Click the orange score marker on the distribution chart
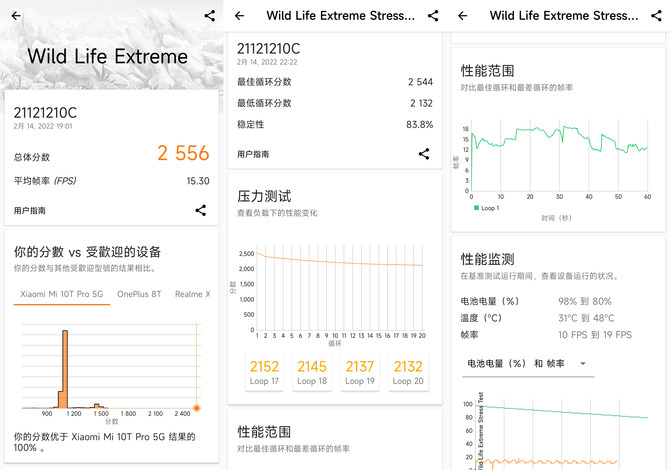Viewport: 670px width, 472px height. [x=196, y=407]
